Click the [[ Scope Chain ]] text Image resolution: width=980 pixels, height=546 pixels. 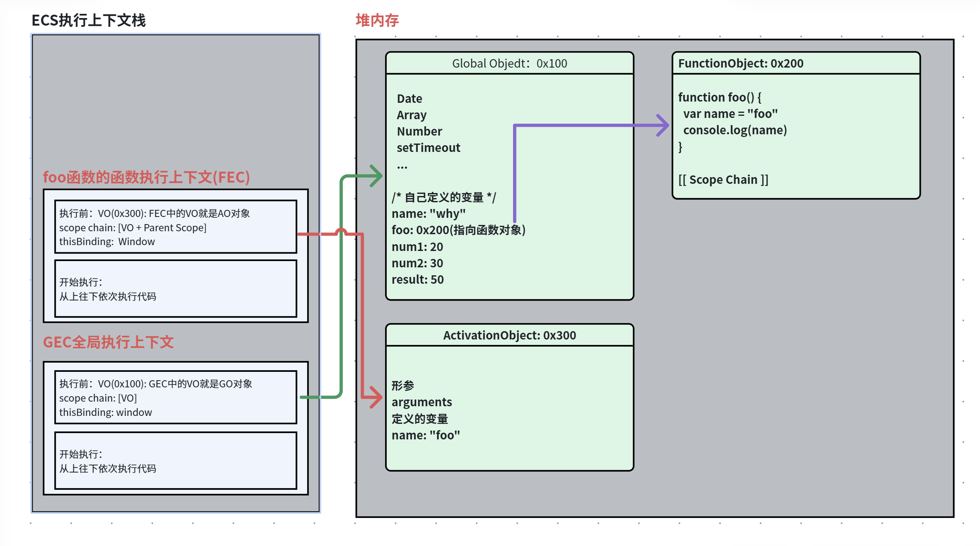723,180
